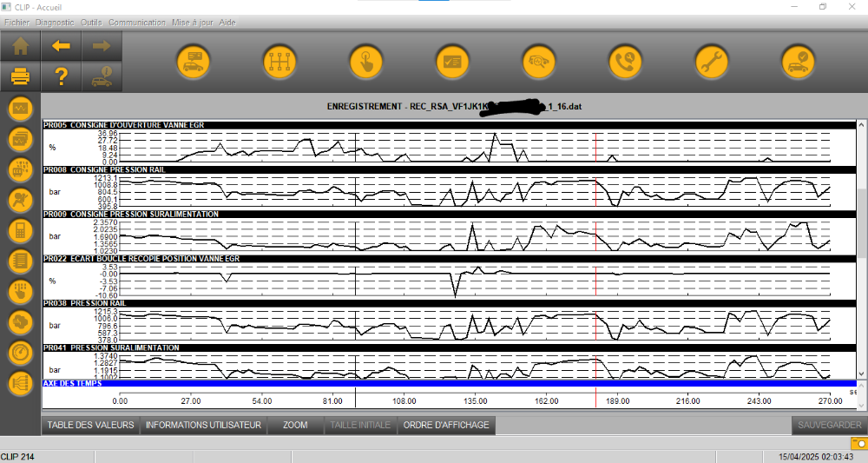The width and height of the screenshot is (868, 463).
Task: Click the car with checkmark icon
Action: click(798, 62)
